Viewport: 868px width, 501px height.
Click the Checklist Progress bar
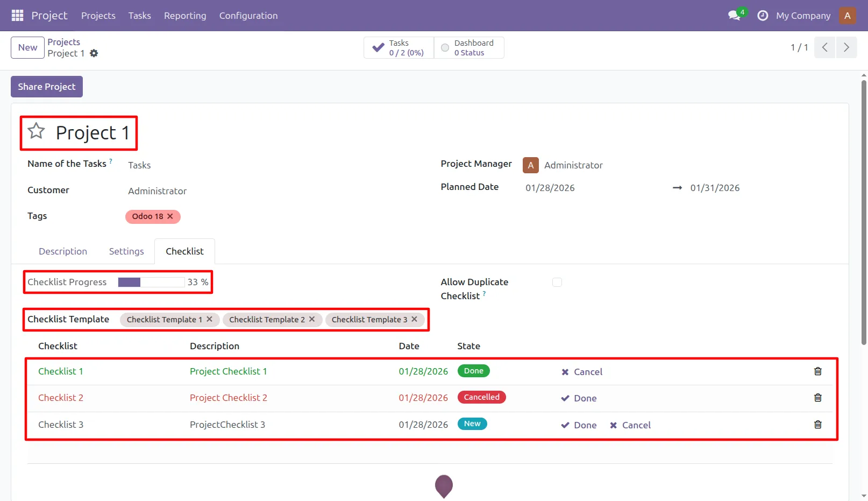pos(152,282)
